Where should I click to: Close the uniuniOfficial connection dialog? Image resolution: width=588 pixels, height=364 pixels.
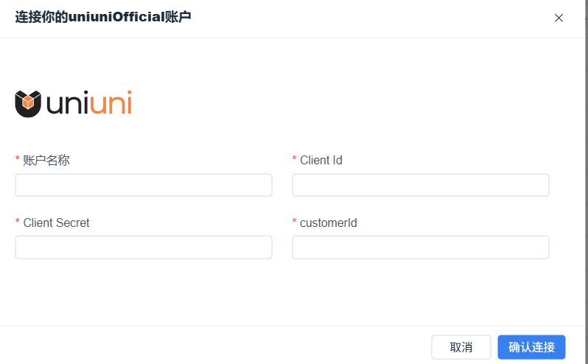pos(559,18)
